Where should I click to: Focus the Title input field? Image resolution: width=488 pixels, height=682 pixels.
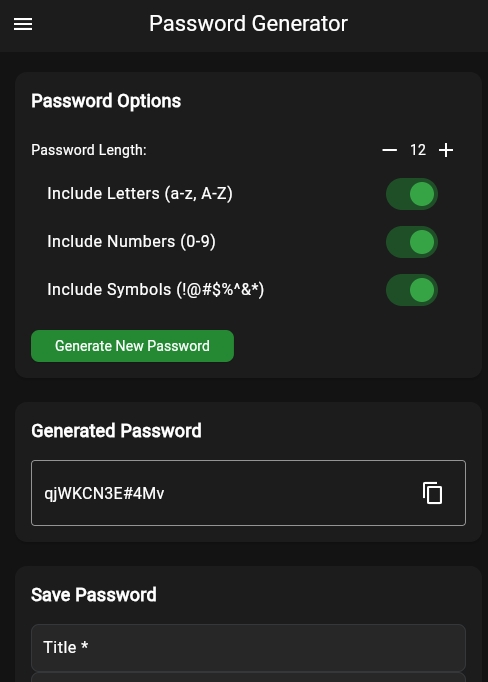pos(248,647)
